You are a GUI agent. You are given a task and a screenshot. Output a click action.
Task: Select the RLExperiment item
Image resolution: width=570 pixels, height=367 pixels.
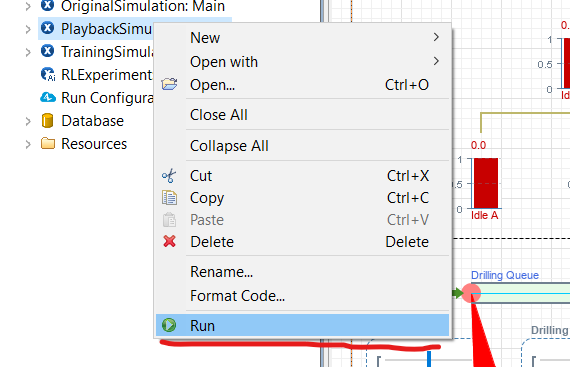[x=107, y=74]
